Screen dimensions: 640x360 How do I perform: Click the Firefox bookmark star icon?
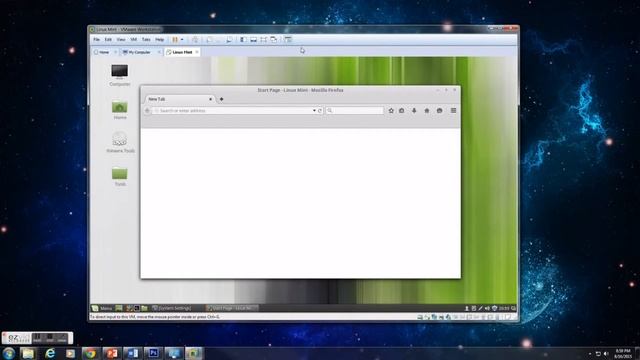click(391, 111)
